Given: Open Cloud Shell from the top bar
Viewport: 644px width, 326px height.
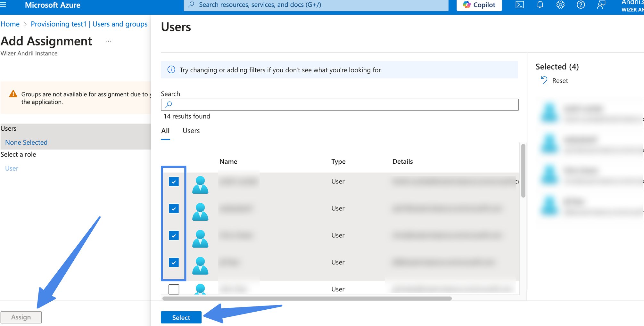Looking at the screenshot, I should click(520, 5).
